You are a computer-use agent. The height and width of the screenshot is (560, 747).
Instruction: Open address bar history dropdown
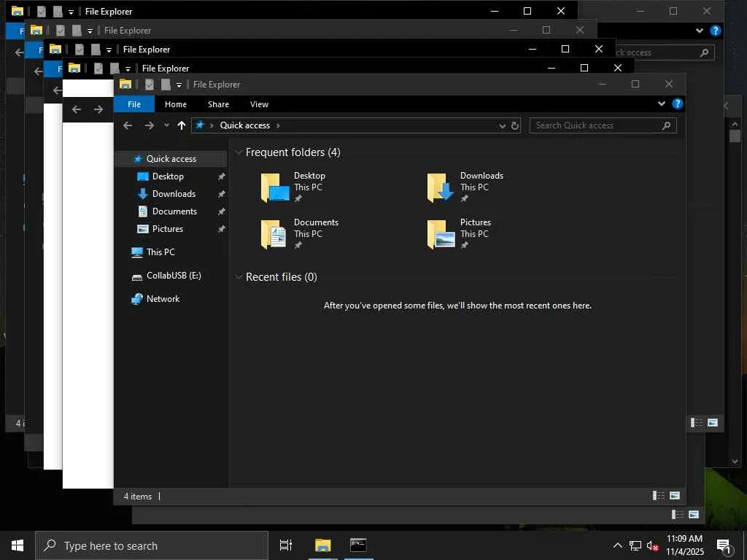coord(502,125)
